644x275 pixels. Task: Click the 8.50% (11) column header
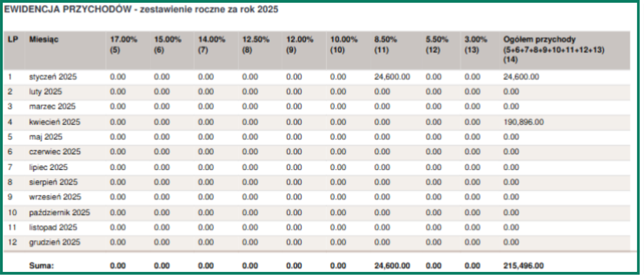pyautogui.click(x=386, y=45)
